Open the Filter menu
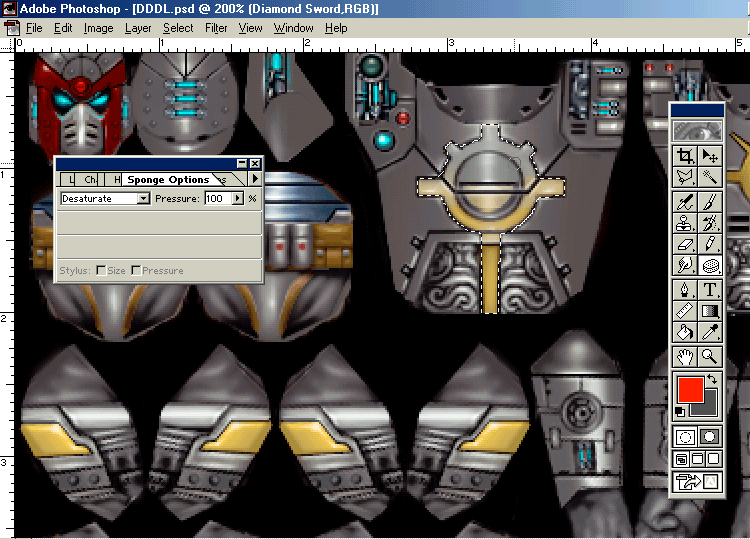 tap(216, 28)
